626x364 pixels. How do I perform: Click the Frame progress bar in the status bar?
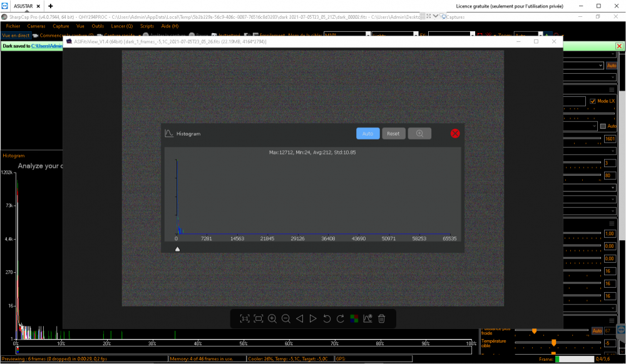pos(575,359)
